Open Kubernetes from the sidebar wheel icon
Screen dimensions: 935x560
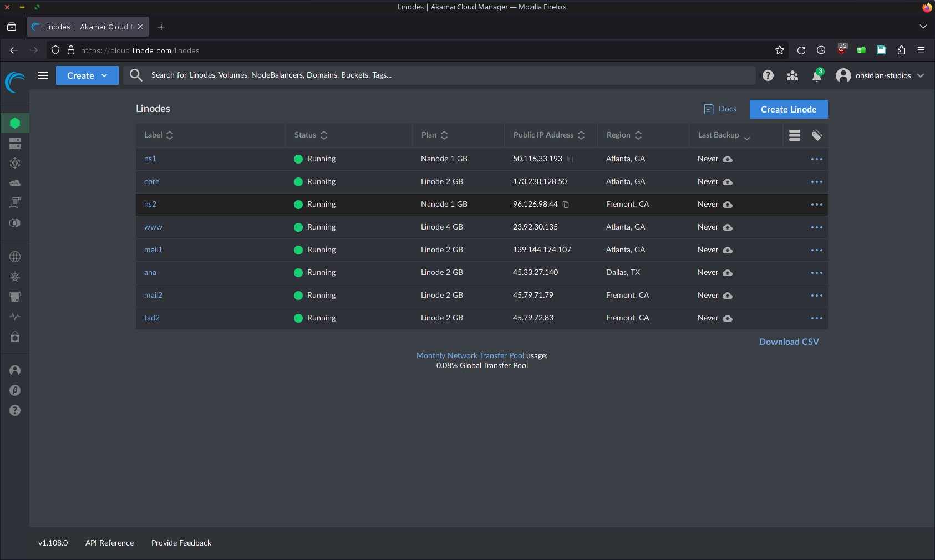click(15, 277)
